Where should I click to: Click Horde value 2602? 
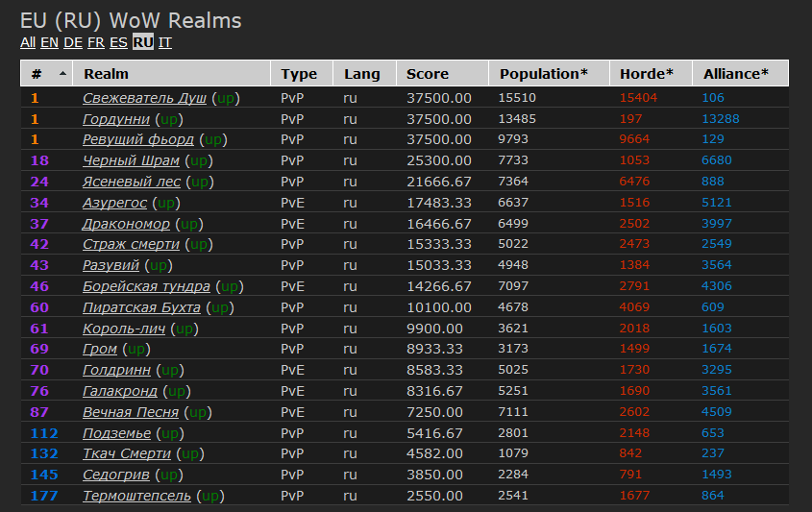point(634,413)
